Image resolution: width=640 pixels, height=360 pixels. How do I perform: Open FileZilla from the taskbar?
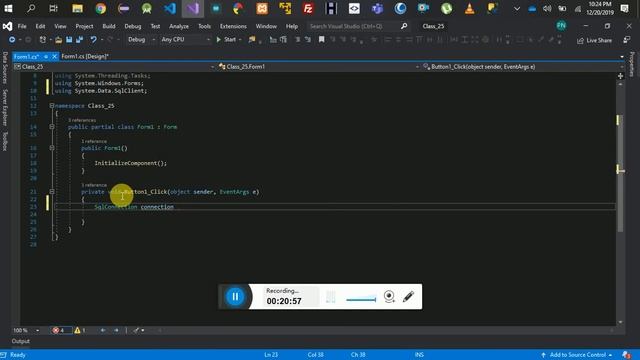point(308,8)
